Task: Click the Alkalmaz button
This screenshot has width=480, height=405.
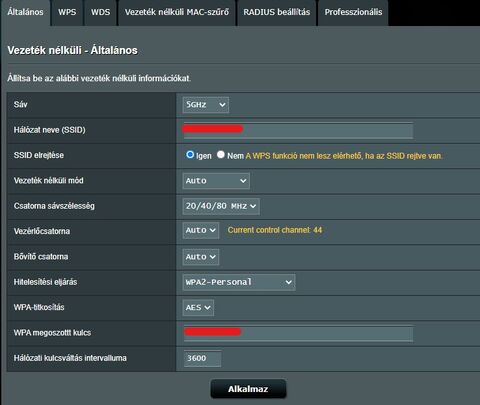Action: [x=248, y=389]
